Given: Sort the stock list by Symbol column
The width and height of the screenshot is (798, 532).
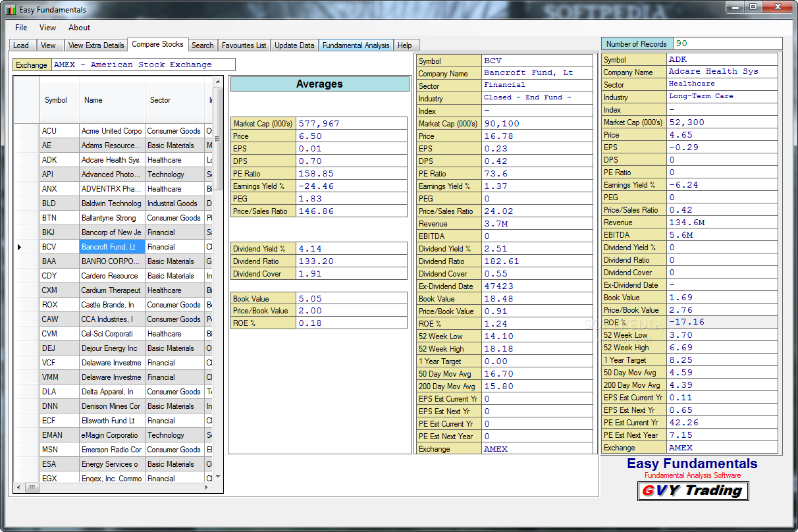Looking at the screenshot, I should 56,100.
